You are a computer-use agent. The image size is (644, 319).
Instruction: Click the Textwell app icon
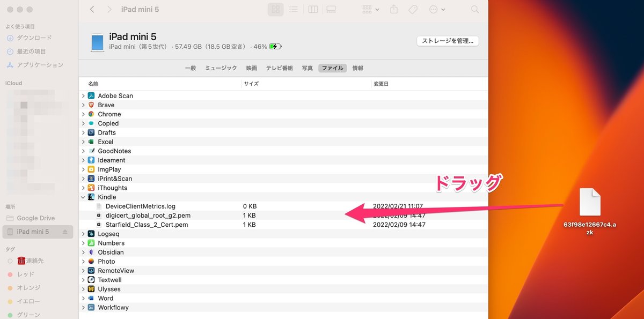coord(91,280)
